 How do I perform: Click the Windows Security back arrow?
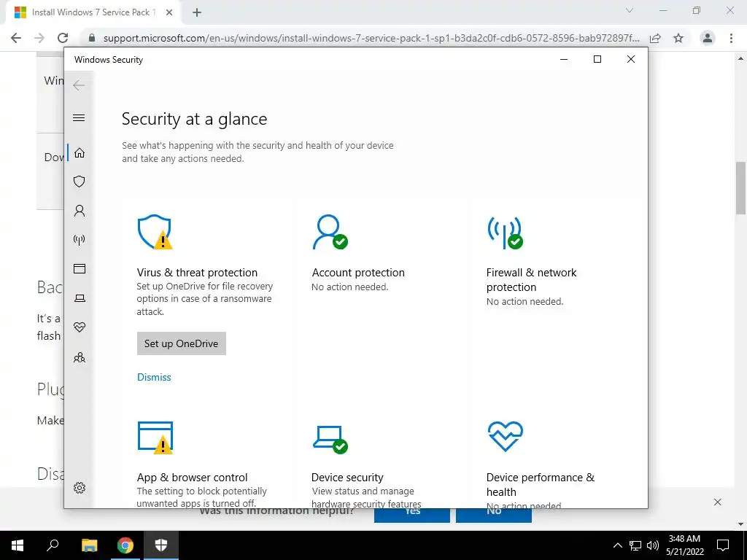coord(79,85)
